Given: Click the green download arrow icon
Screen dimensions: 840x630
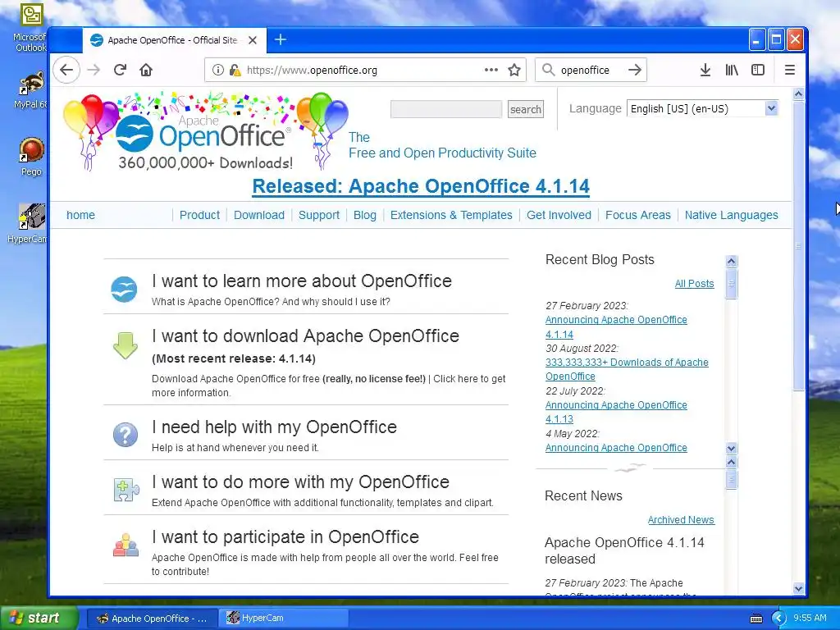Looking at the screenshot, I should [x=126, y=345].
